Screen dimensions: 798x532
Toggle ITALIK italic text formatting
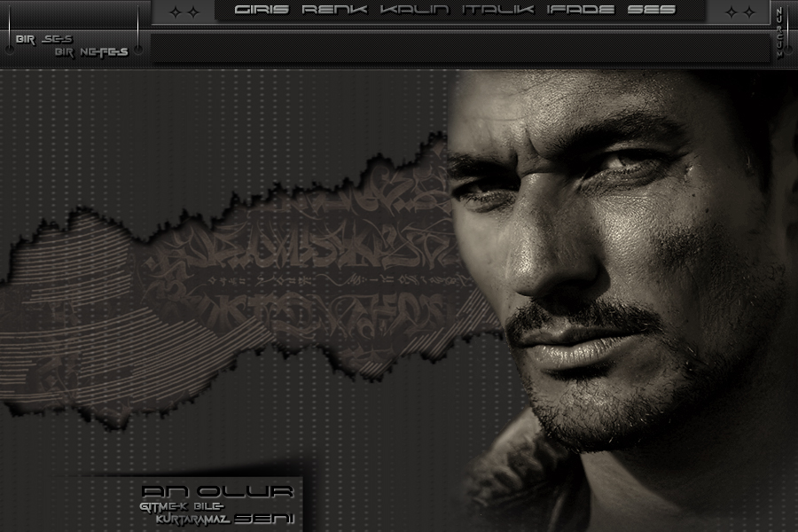(497, 11)
